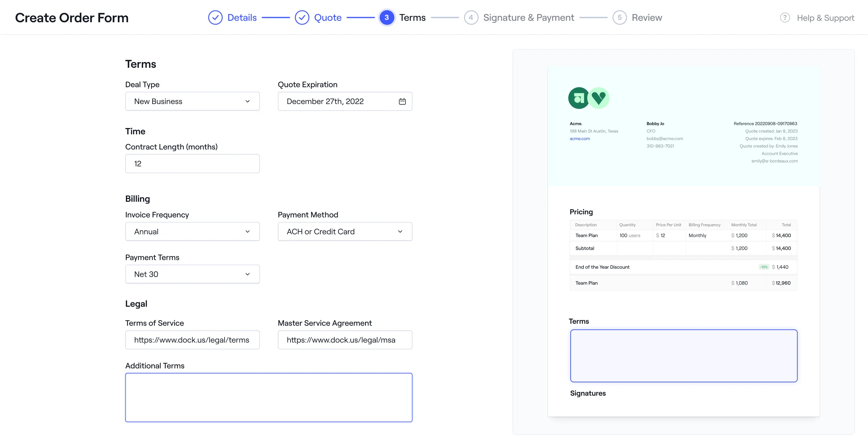Image resolution: width=868 pixels, height=448 pixels.
Task: Click the dark green Acme logo
Action: point(578,98)
